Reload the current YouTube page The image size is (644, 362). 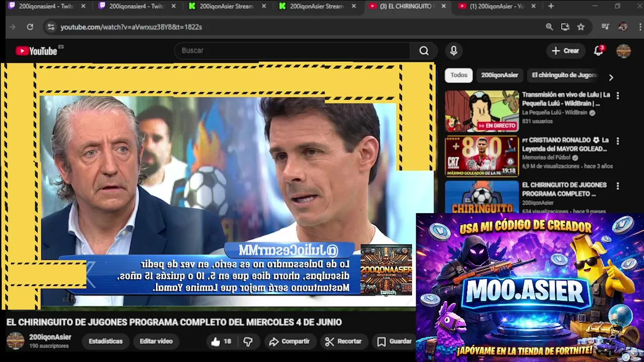click(x=30, y=27)
